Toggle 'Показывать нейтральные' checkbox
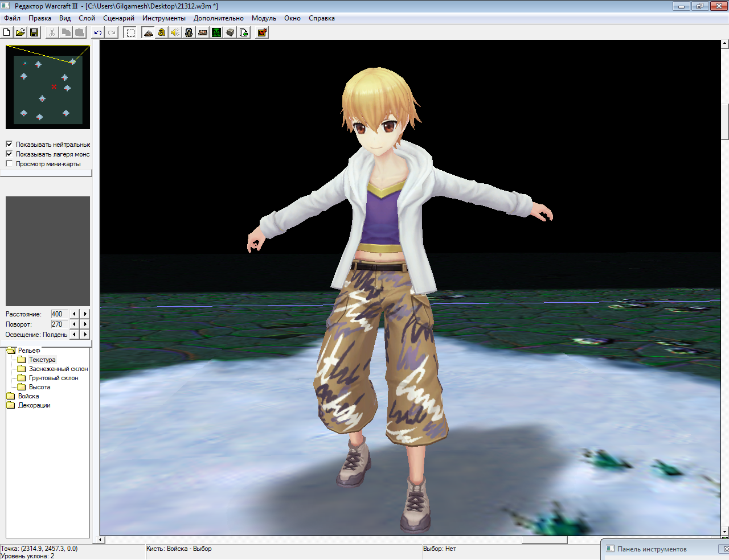This screenshot has height=560, width=729. click(9, 144)
